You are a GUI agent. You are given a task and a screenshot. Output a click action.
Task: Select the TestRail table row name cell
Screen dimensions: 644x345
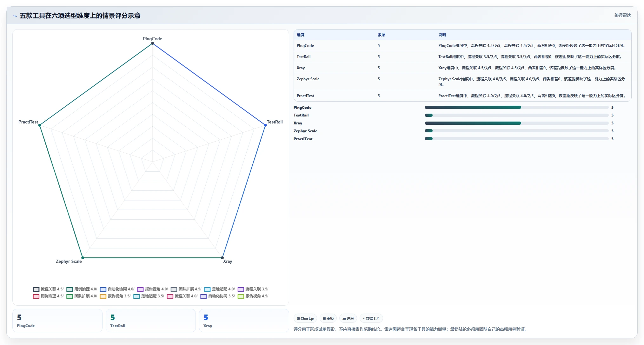tap(303, 57)
